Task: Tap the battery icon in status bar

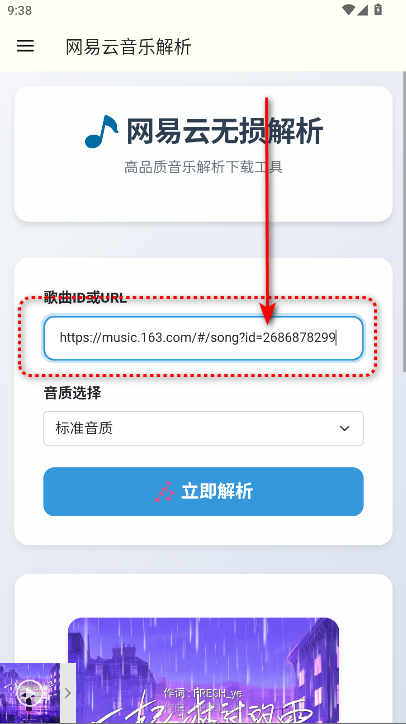Action: tap(378, 9)
